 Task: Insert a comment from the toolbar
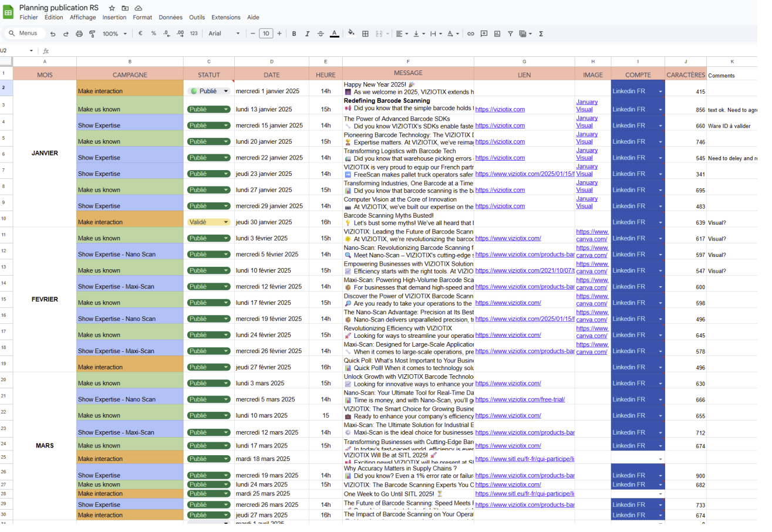pos(484,33)
